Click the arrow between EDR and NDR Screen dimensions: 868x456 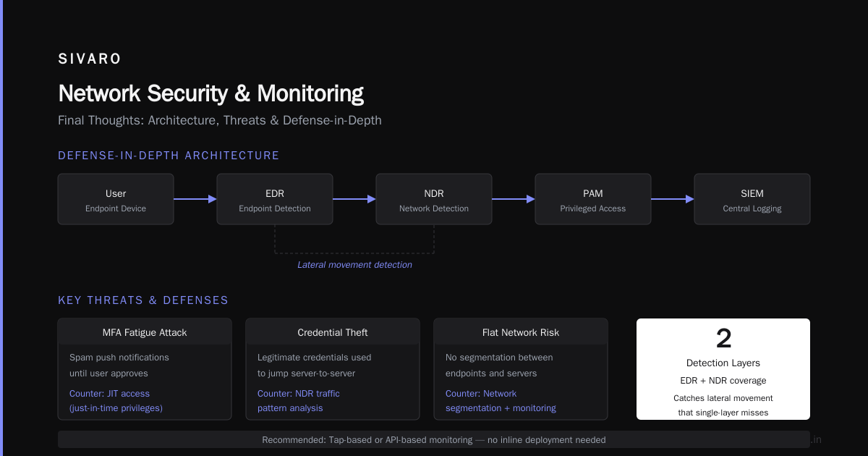[354, 199]
